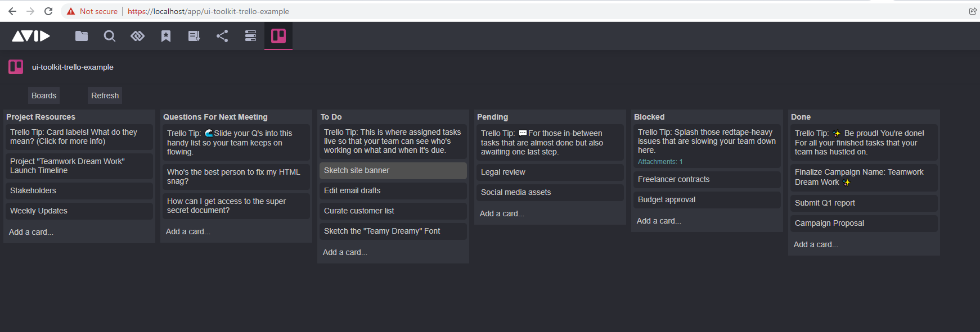Open 'Slide your Q's into this handy list' card
The width and height of the screenshot is (980, 332).
pyautogui.click(x=236, y=142)
